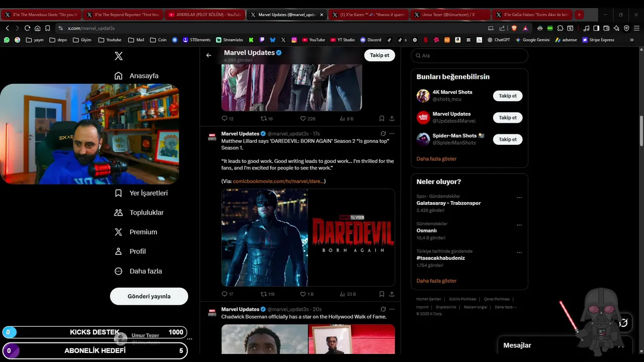Open Gizlilik Politikası footer link

(x=462, y=299)
